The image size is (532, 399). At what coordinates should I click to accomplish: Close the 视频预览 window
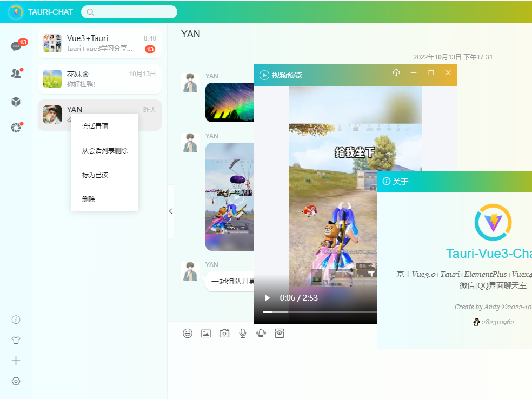(448, 72)
